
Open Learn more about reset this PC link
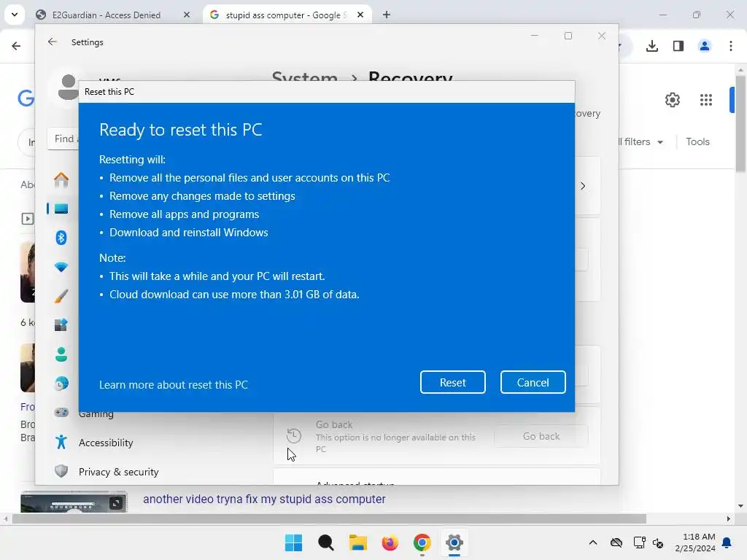click(x=174, y=385)
